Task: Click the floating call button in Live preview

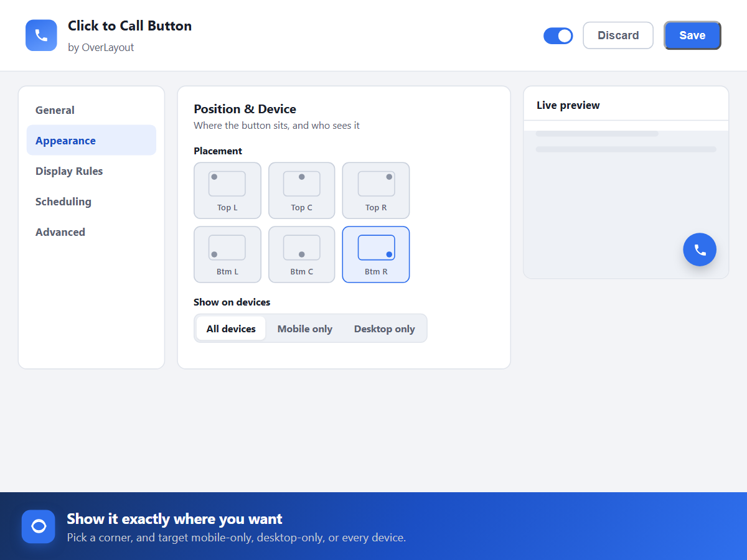Action: point(700,250)
